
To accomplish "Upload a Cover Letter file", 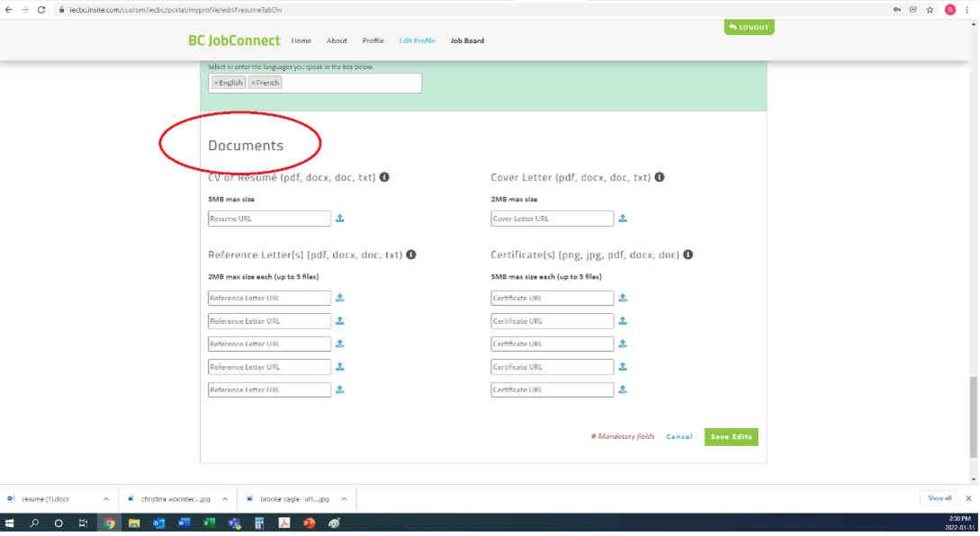I will [x=623, y=219].
